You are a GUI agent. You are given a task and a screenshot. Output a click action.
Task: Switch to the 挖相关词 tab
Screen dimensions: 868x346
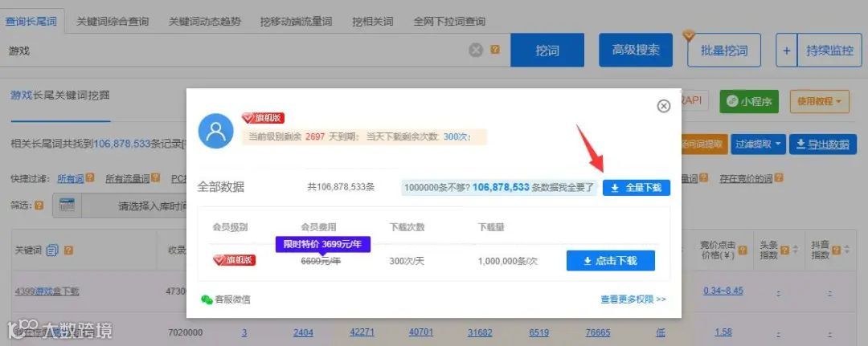(x=373, y=22)
